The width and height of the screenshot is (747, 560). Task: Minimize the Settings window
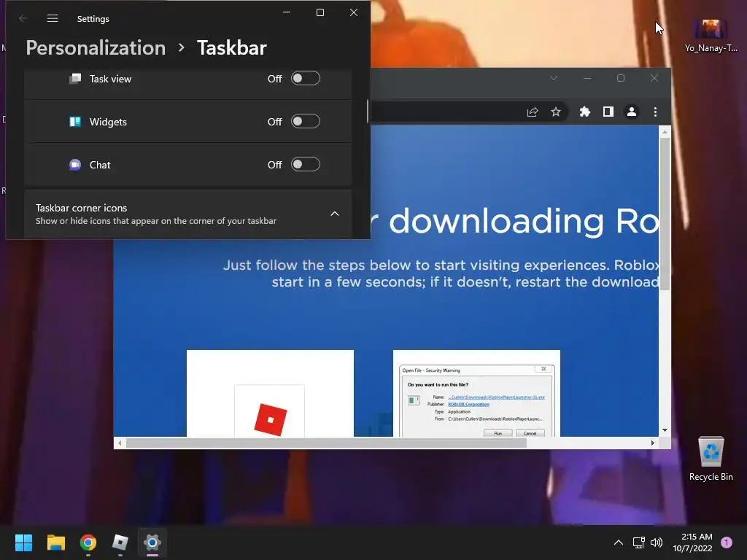coord(287,12)
